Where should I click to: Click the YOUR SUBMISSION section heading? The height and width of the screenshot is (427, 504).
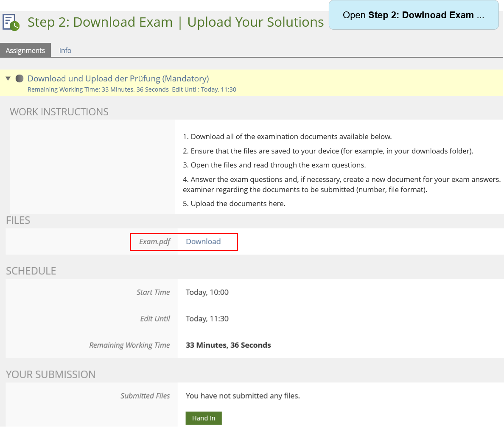pyautogui.click(x=50, y=374)
